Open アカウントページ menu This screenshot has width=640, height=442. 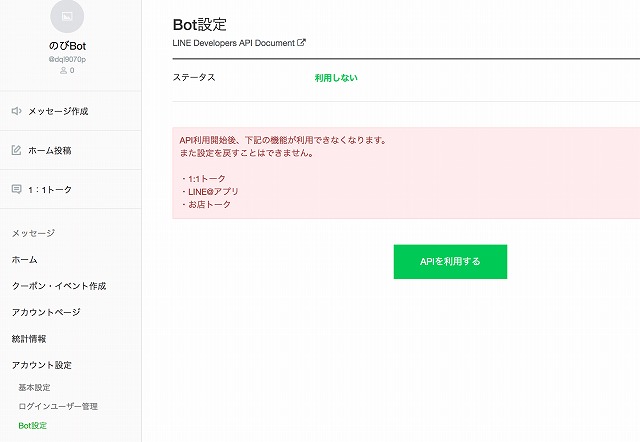(46, 312)
